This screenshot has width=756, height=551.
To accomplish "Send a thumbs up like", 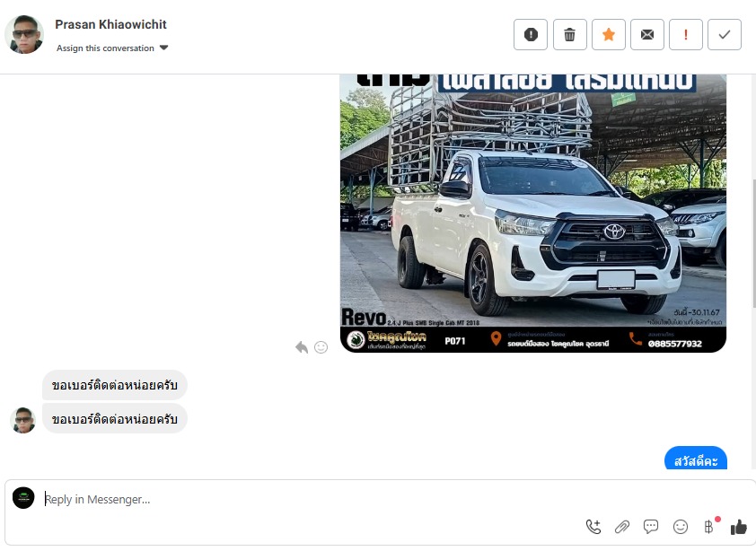I will click(738, 527).
